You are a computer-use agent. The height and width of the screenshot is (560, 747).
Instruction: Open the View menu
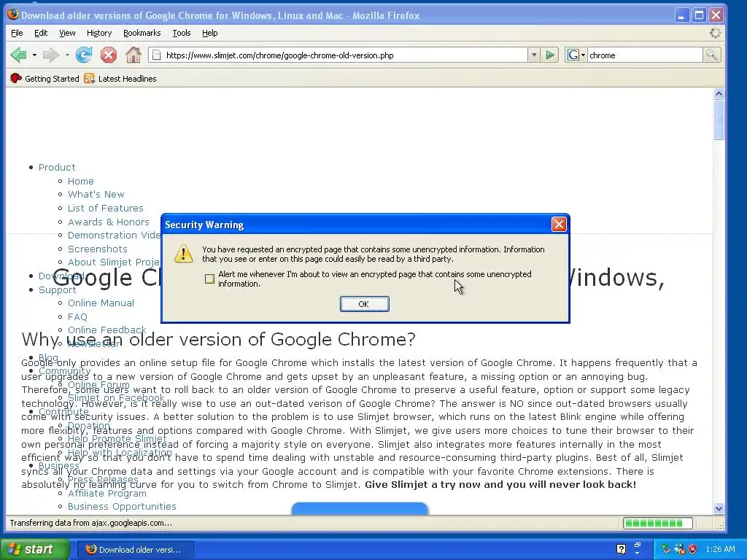point(67,33)
